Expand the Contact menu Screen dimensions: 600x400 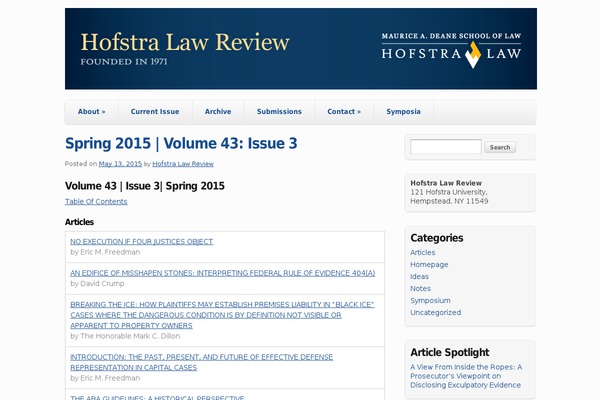click(344, 112)
